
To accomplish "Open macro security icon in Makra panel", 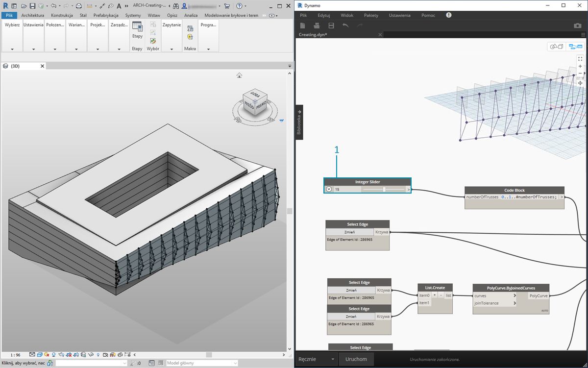I will click(190, 37).
